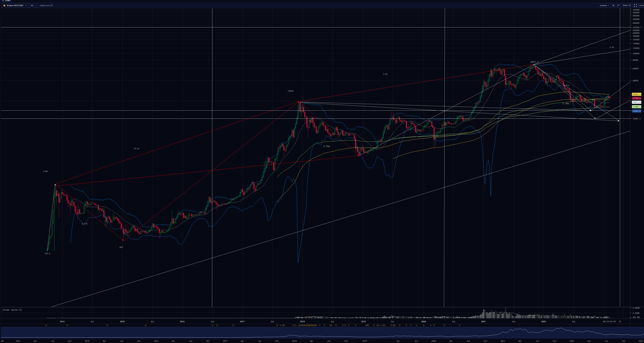This screenshot has width=644, height=343.
Task: Open the kraken.com external link
Action: coord(46,6)
